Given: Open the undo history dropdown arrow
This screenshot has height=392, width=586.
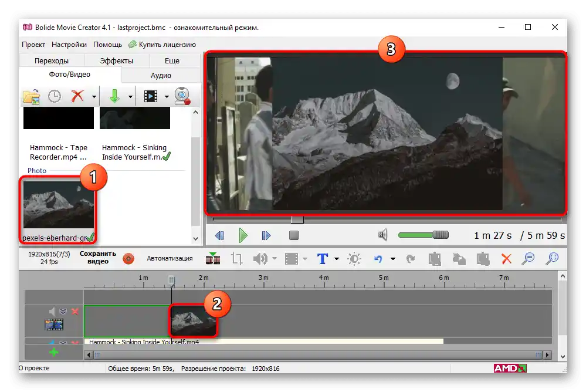Looking at the screenshot, I should 393,258.
